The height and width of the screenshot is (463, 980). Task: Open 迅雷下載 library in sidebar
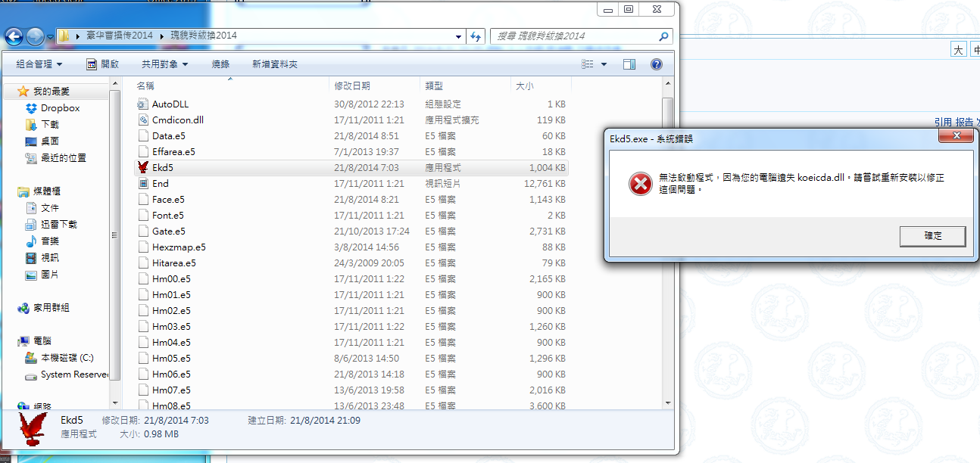[x=59, y=224]
